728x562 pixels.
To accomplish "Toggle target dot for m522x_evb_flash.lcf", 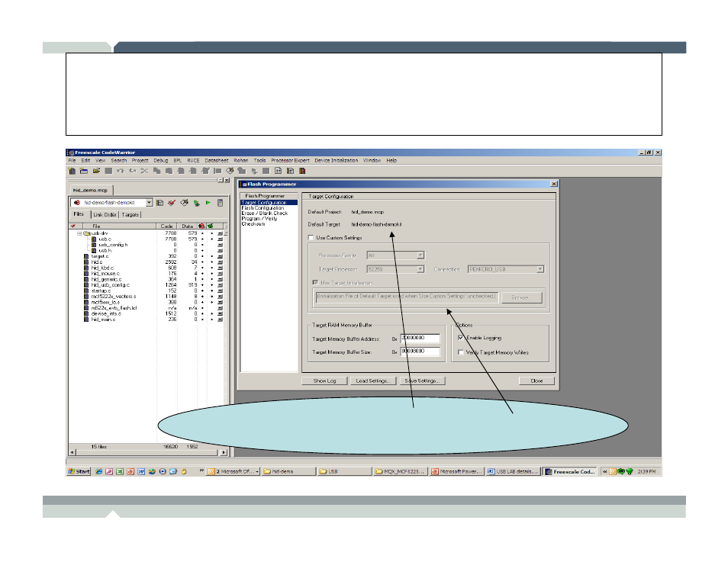I will [202, 307].
